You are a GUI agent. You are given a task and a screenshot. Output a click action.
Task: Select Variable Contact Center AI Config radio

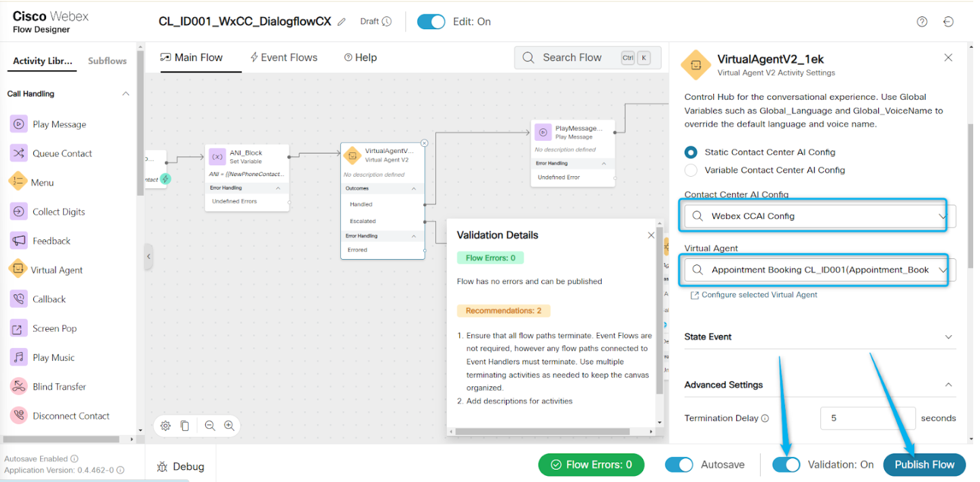(x=691, y=170)
